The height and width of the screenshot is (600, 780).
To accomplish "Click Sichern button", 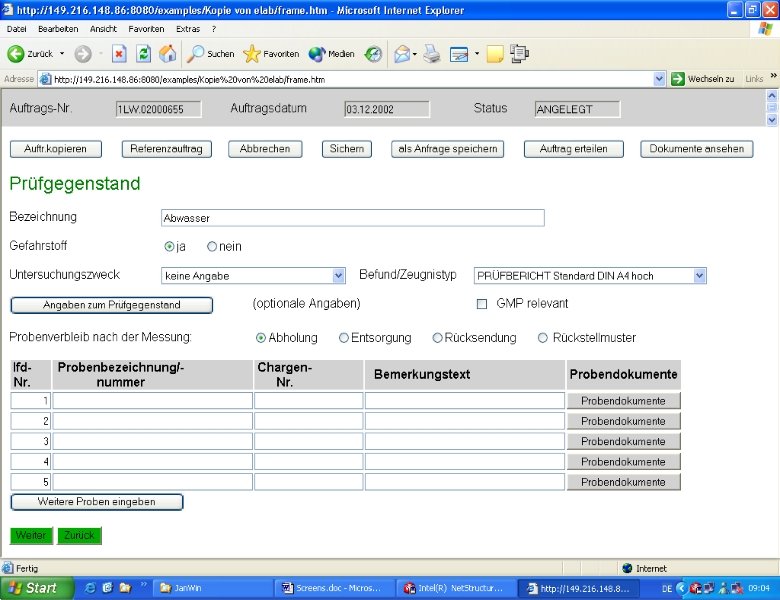I will coord(347,149).
